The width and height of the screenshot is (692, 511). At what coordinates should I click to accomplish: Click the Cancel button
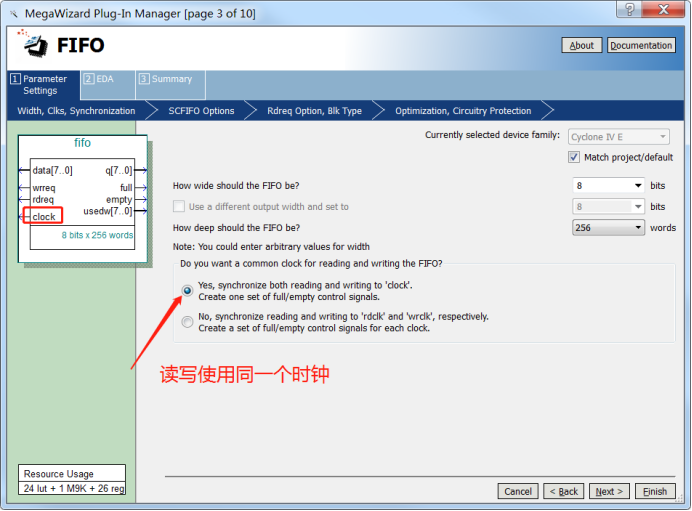(x=518, y=491)
